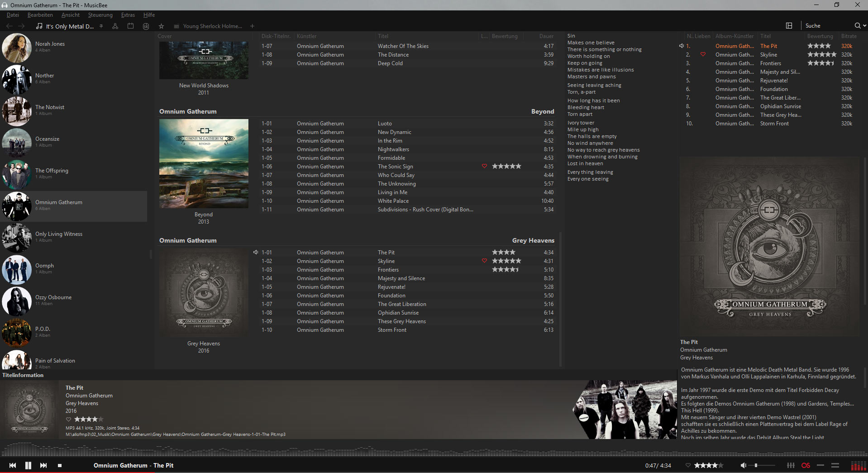Select artist Norther
868x473 pixels.
click(74, 79)
